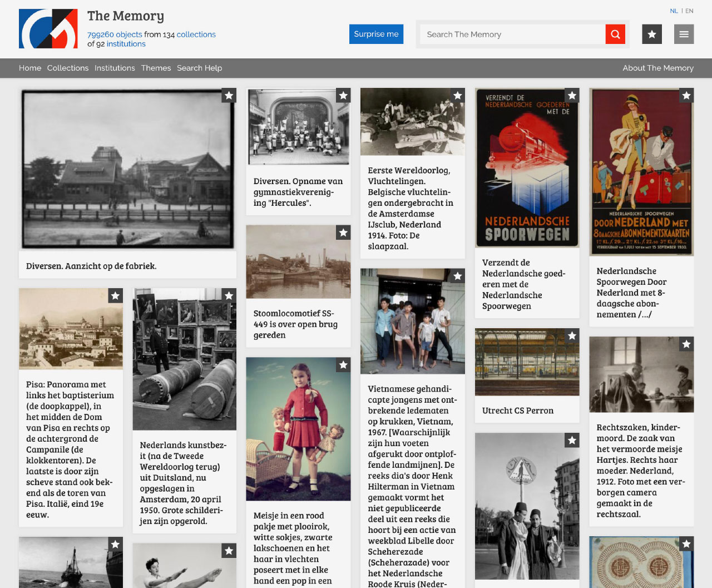The image size is (712, 588).
Task: Click 'Diversen. Opname van gymnastiekvereniging' caption
Action: click(x=298, y=192)
